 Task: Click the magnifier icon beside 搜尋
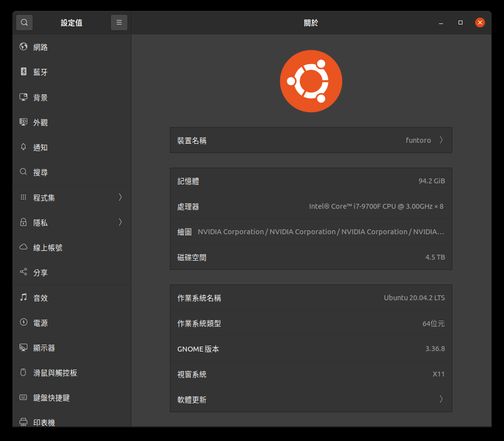coord(23,172)
